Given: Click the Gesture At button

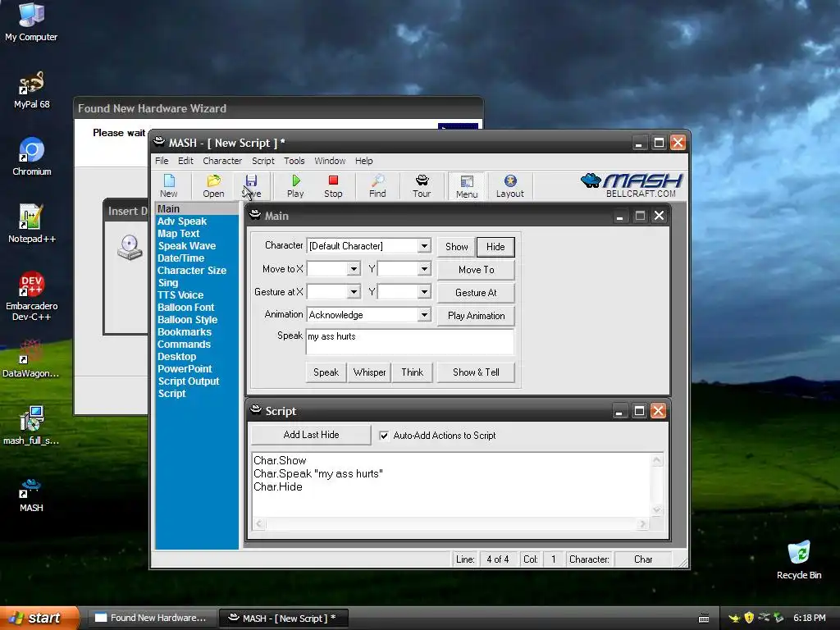Looking at the screenshot, I should tap(477, 293).
